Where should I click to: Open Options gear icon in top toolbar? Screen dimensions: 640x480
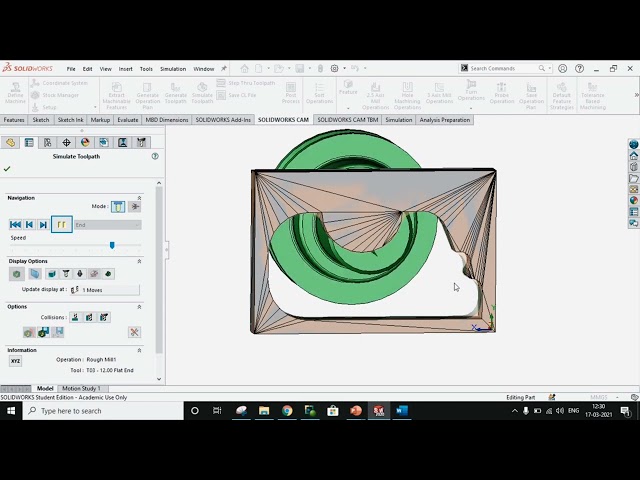pyautogui.click(x=334, y=69)
